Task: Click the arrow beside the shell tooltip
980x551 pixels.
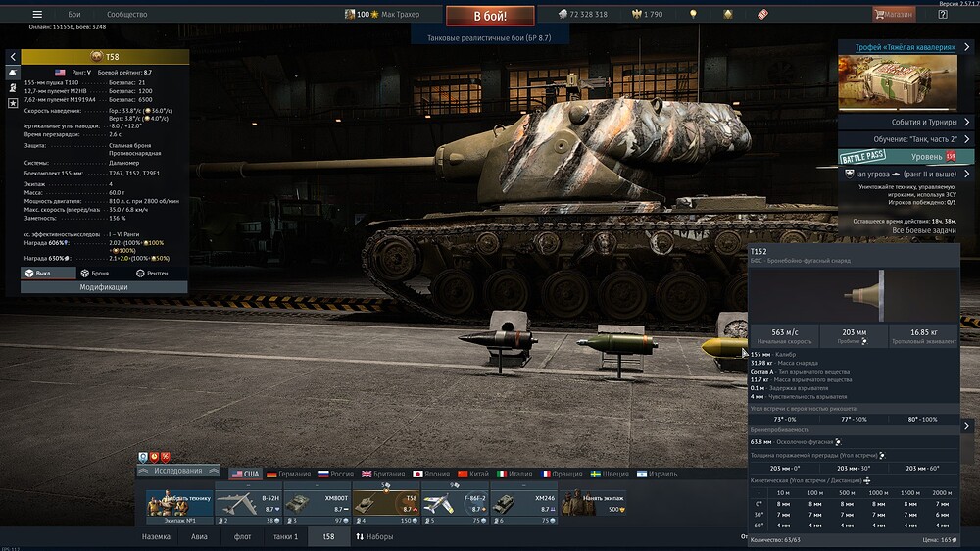Action: click(x=967, y=426)
